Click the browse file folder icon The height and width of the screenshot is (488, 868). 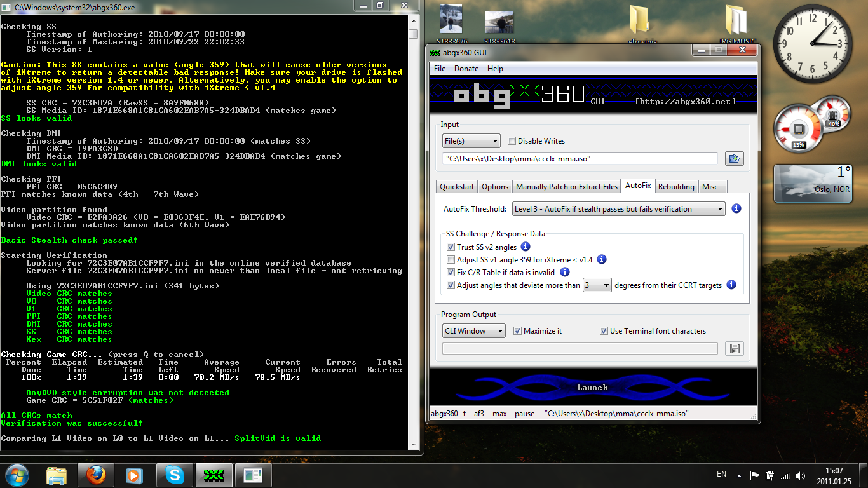pos(734,158)
